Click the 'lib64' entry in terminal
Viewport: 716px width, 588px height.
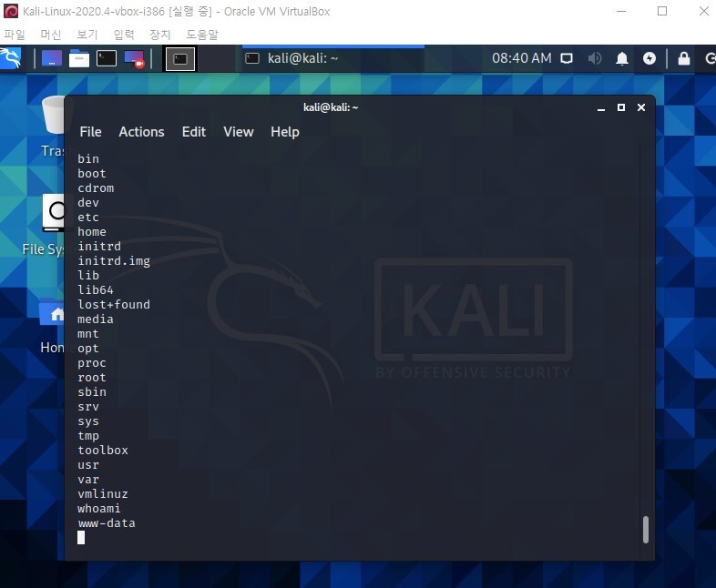pos(96,290)
